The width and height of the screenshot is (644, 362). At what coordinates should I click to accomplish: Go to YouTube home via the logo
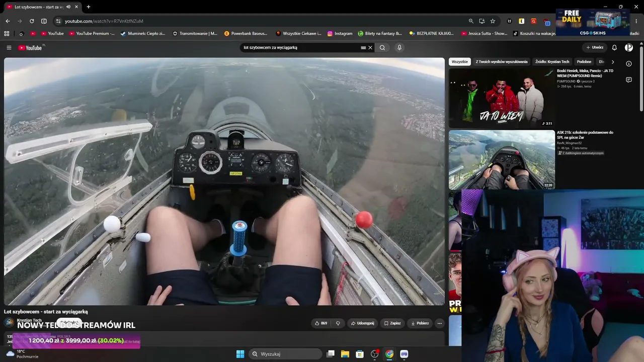coord(31,48)
